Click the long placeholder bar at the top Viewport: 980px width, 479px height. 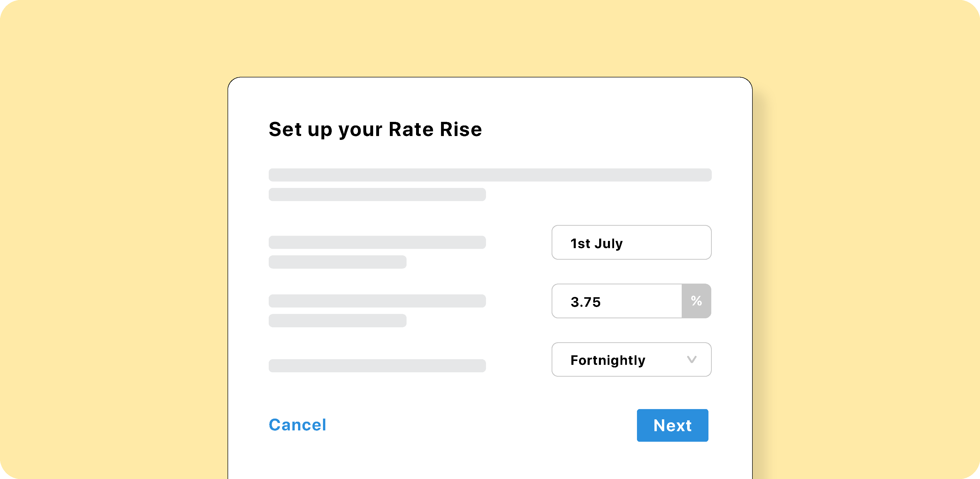click(x=490, y=175)
